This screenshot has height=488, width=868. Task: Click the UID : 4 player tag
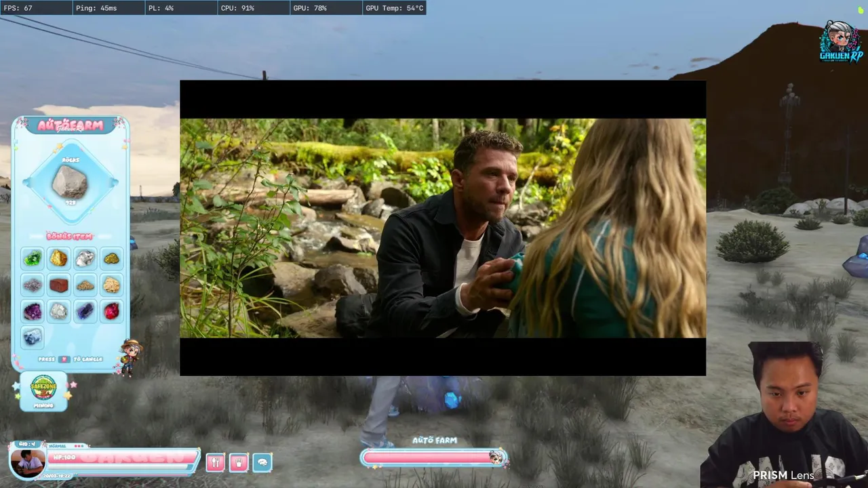pos(26,445)
